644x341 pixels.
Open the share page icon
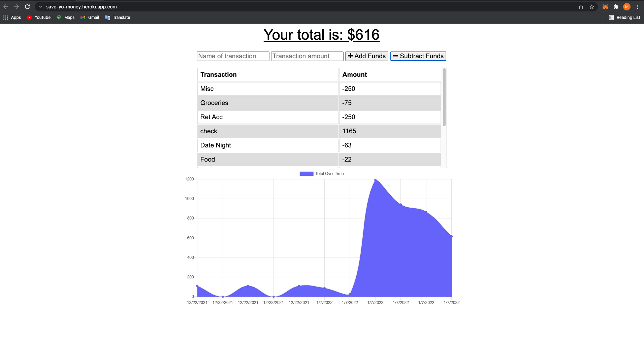pyautogui.click(x=581, y=7)
